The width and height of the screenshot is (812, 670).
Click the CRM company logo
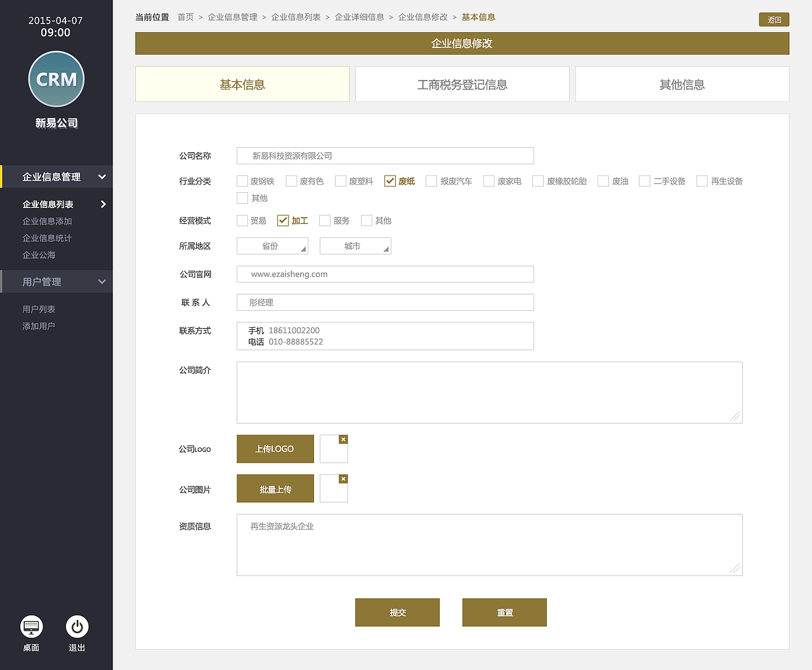click(x=56, y=79)
